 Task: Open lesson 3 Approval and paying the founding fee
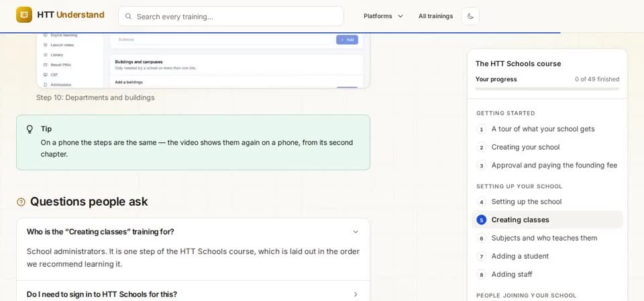(547, 165)
